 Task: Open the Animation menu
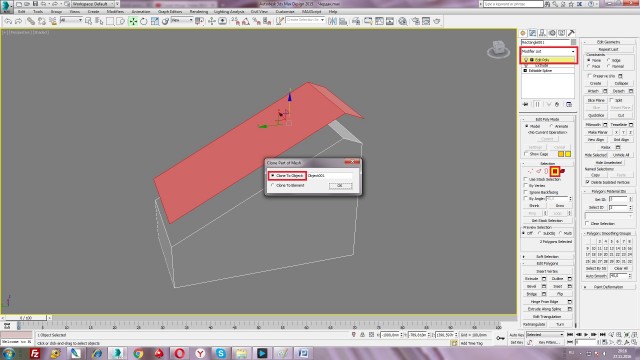click(141, 11)
